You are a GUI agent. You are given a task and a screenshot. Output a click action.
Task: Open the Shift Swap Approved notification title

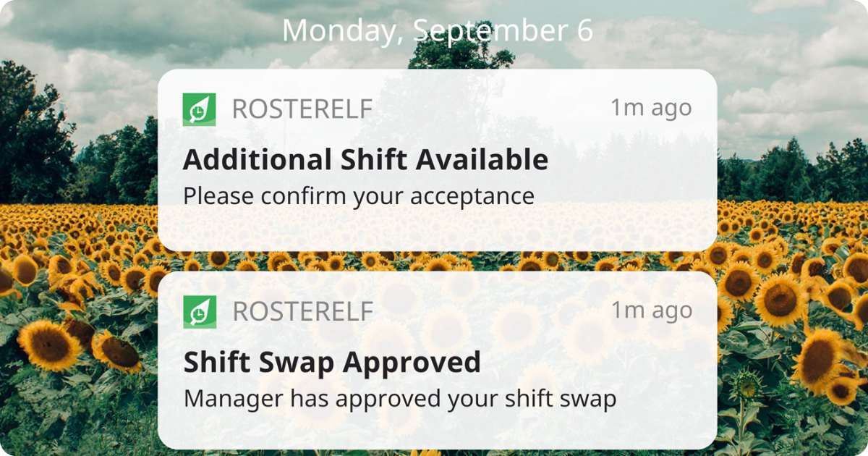[332, 363]
